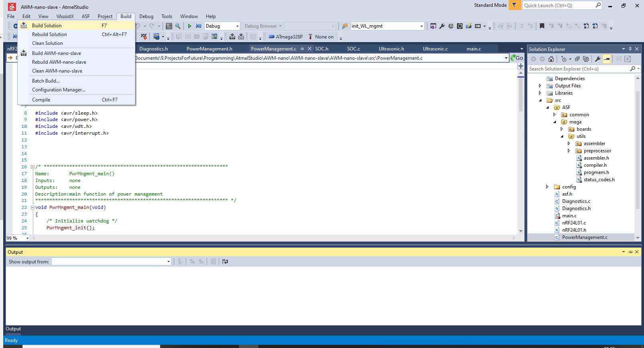Switch to the Diagnostics.h tab

coord(153,49)
